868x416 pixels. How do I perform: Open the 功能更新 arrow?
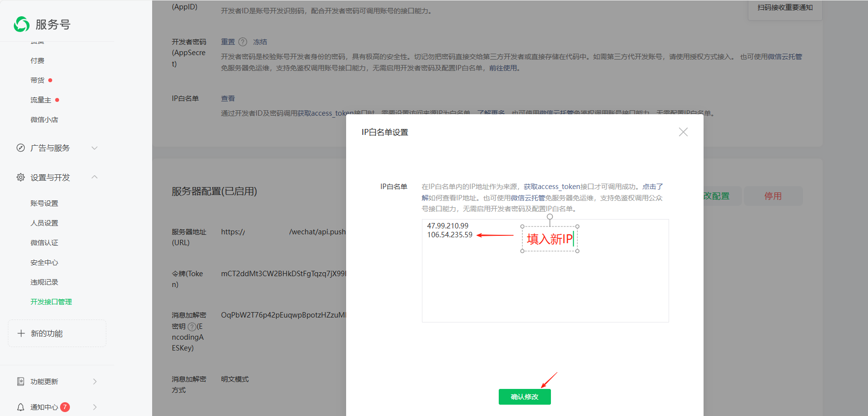click(95, 382)
